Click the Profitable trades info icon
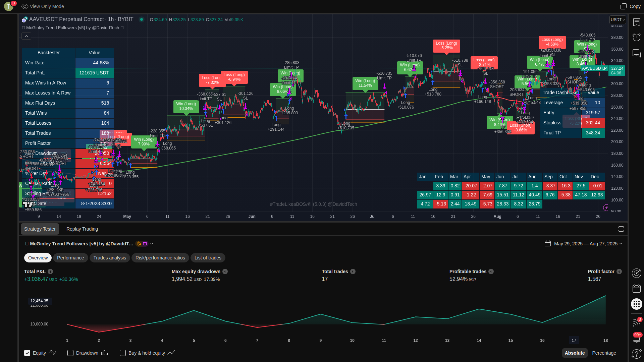The width and height of the screenshot is (644, 362). 491,271
